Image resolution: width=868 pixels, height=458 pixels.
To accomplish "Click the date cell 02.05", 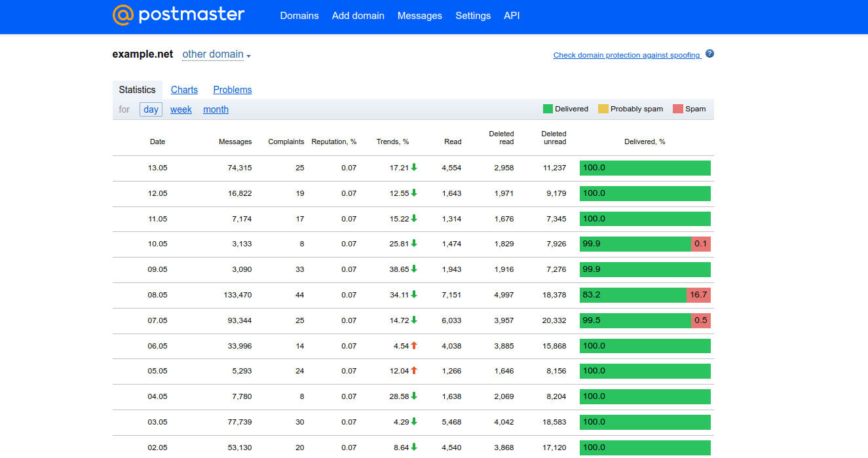I will pos(157,448).
